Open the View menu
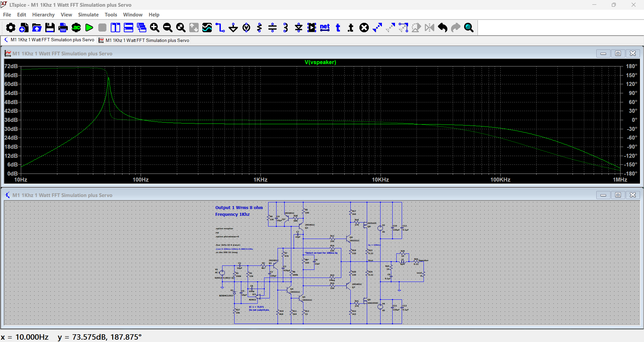Viewport: 644px width, 342px height. (x=66, y=15)
